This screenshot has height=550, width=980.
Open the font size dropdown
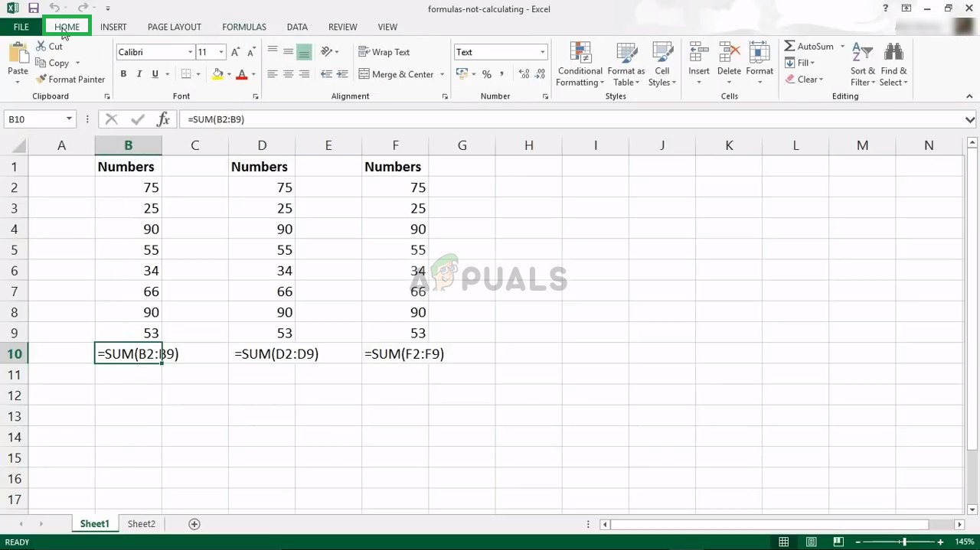[x=221, y=52]
